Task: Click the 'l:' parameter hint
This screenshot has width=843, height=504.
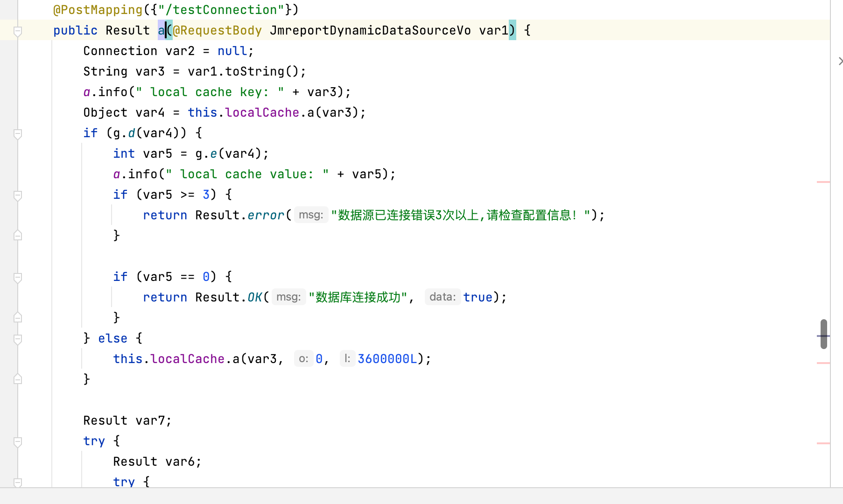Action: click(x=348, y=359)
